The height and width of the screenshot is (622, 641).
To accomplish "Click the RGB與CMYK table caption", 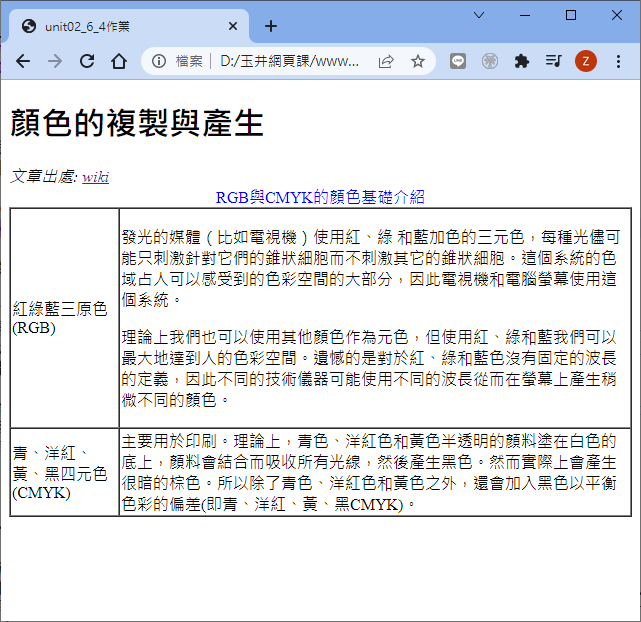I will coord(320,197).
